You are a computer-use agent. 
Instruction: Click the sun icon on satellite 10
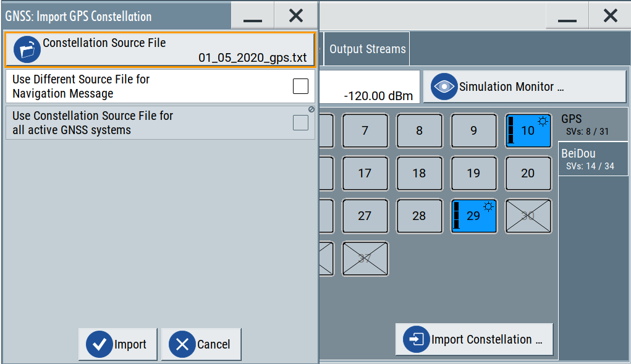(x=543, y=122)
